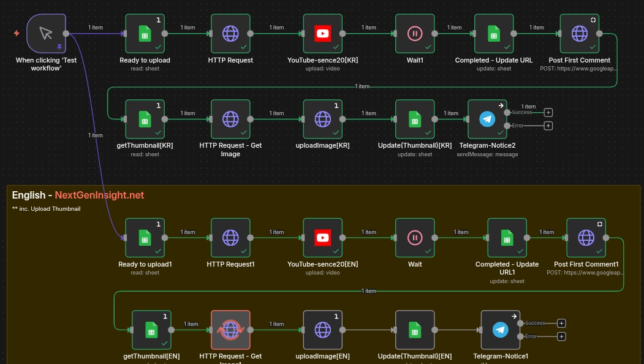Open the 'When clicking Test workflow' trigger node
The width and height of the screenshot is (644, 364).
point(45,34)
